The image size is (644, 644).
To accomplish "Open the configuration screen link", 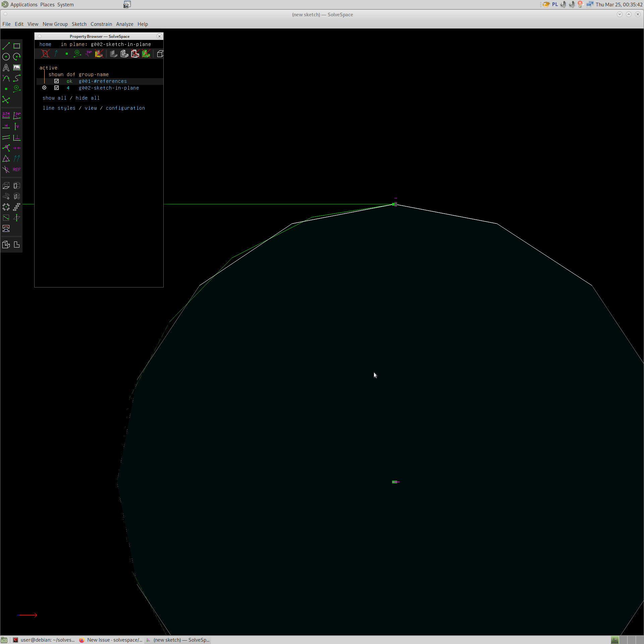I will click(x=125, y=108).
